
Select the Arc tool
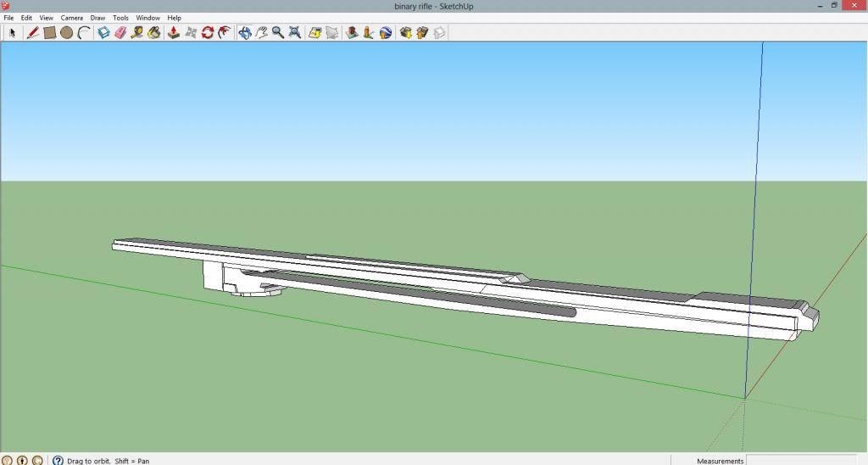coord(84,33)
